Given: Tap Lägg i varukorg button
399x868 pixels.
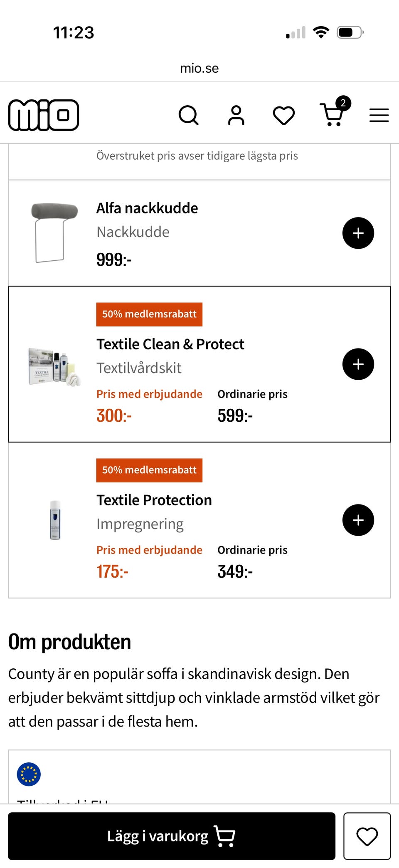Looking at the screenshot, I should pos(172,836).
